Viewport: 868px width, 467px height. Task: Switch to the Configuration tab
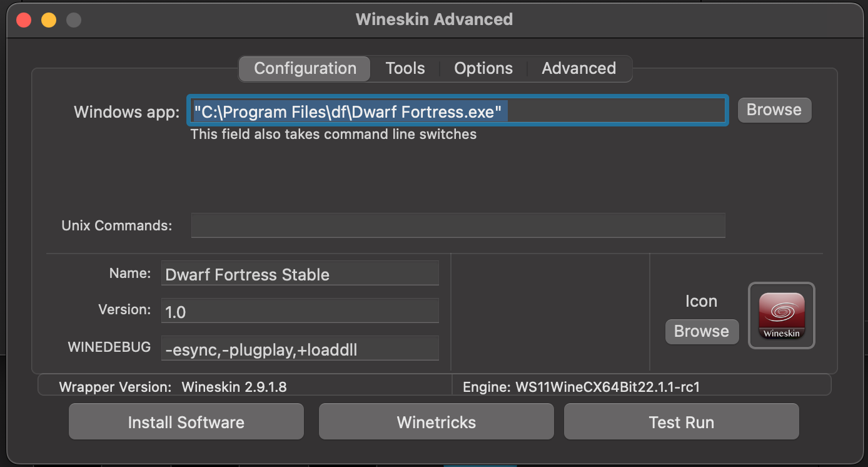click(x=305, y=68)
